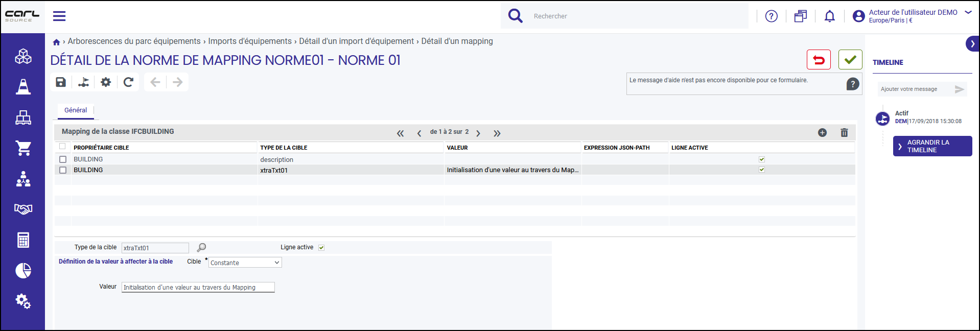This screenshot has width=980, height=331.
Task: Open the calculator budget sidebar module
Action: pos(23,240)
